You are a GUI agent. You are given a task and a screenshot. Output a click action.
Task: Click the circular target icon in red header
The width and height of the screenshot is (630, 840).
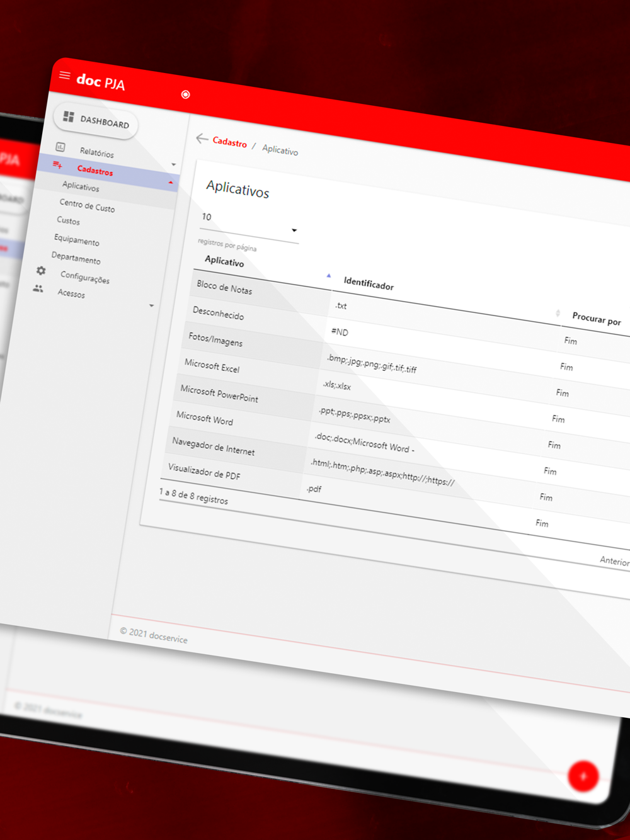185,94
